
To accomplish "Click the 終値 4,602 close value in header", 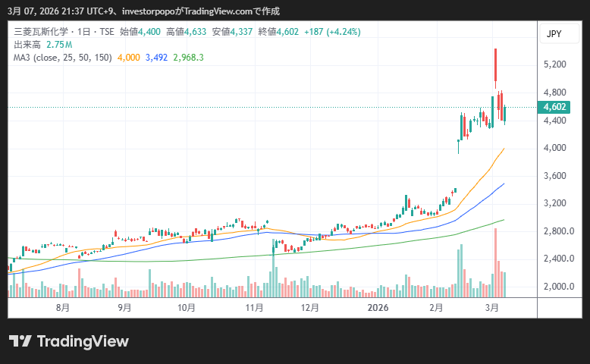I will tap(280, 32).
